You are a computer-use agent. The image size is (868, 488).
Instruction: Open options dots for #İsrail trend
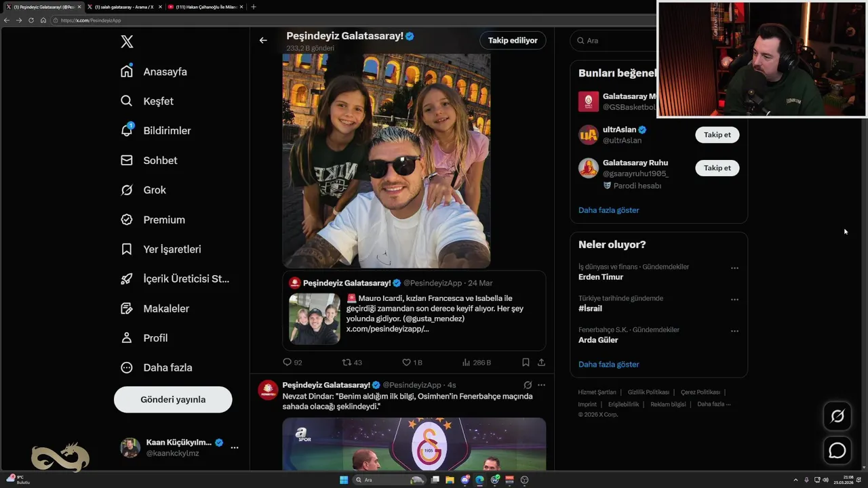[x=734, y=300]
